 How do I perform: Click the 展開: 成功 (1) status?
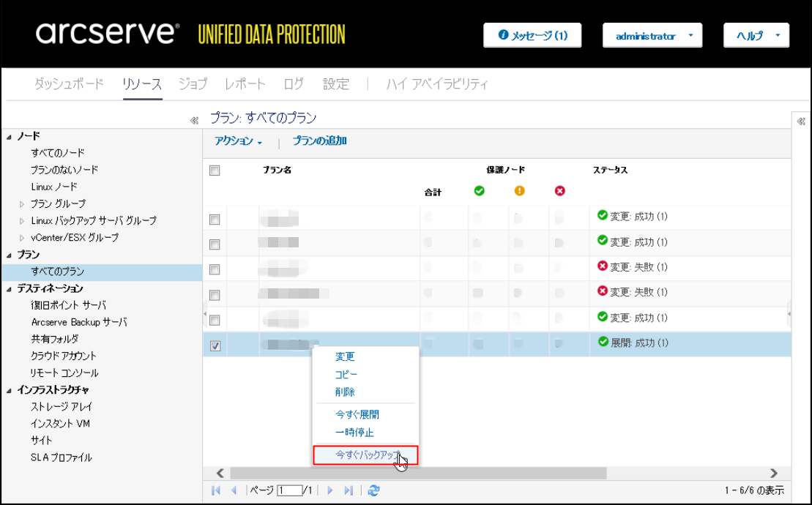633,343
